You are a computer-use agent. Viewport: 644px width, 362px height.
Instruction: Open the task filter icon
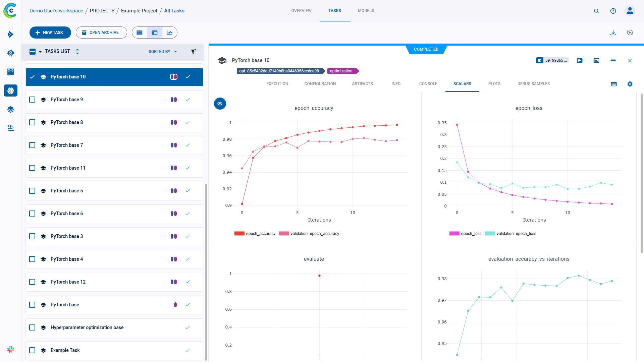point(193,51)
